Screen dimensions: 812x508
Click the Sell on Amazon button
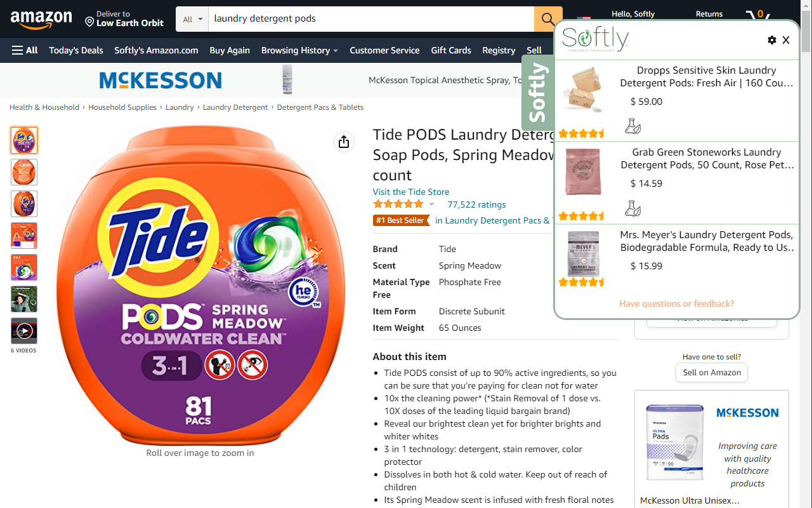(712, 373)
